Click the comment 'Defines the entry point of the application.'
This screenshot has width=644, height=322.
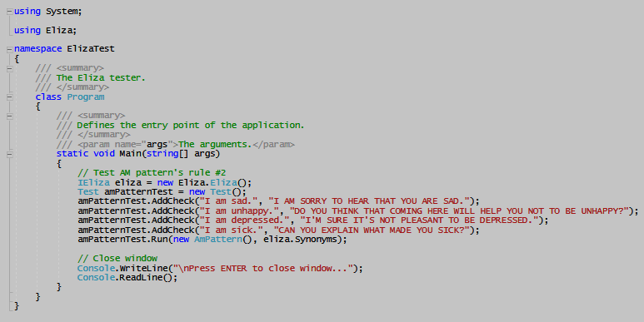[x=191, y=125]
